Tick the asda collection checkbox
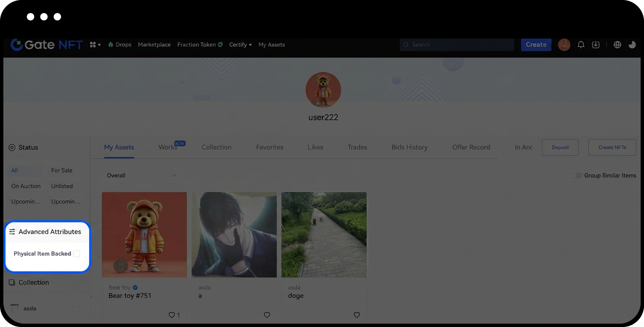The image size is (644, 327). [x=75, y=308]
